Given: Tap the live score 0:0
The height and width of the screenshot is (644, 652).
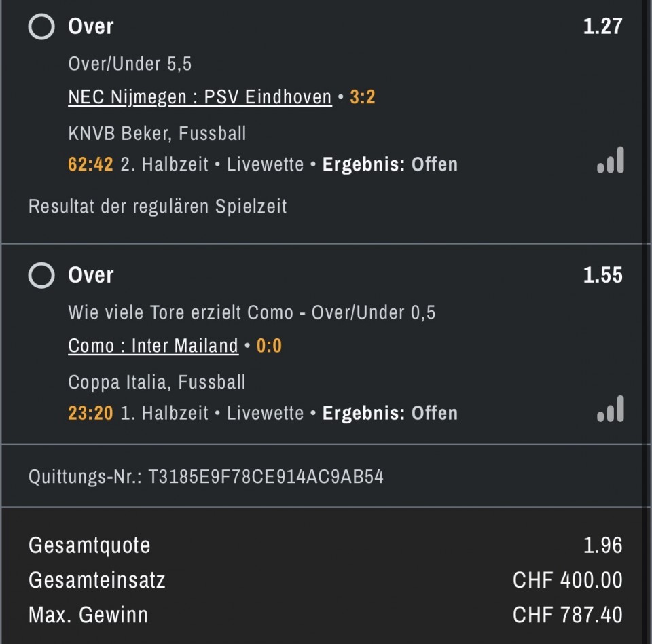Looking at the screenshot, I should [269, 346].
